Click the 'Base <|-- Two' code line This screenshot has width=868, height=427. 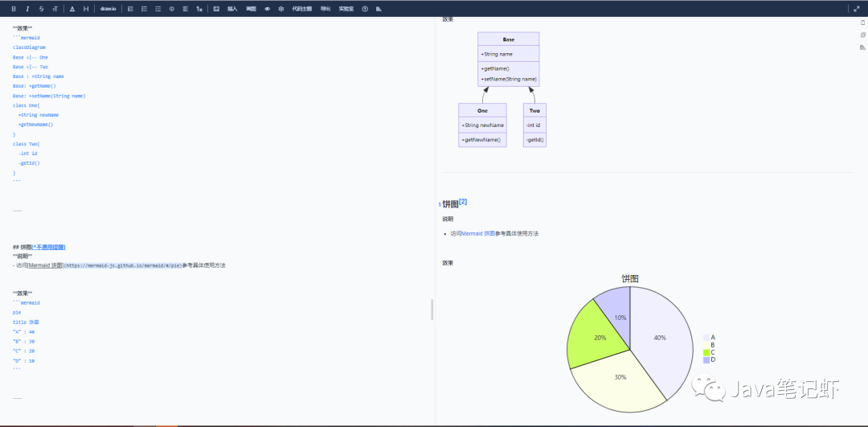pyautogui.click(x=31, y=67)
